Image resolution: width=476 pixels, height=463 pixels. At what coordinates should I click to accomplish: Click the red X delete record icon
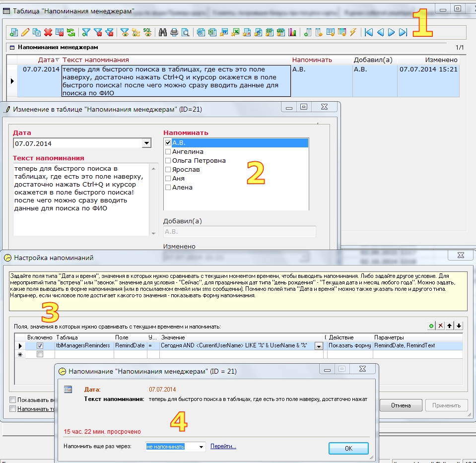pos(48,32)
